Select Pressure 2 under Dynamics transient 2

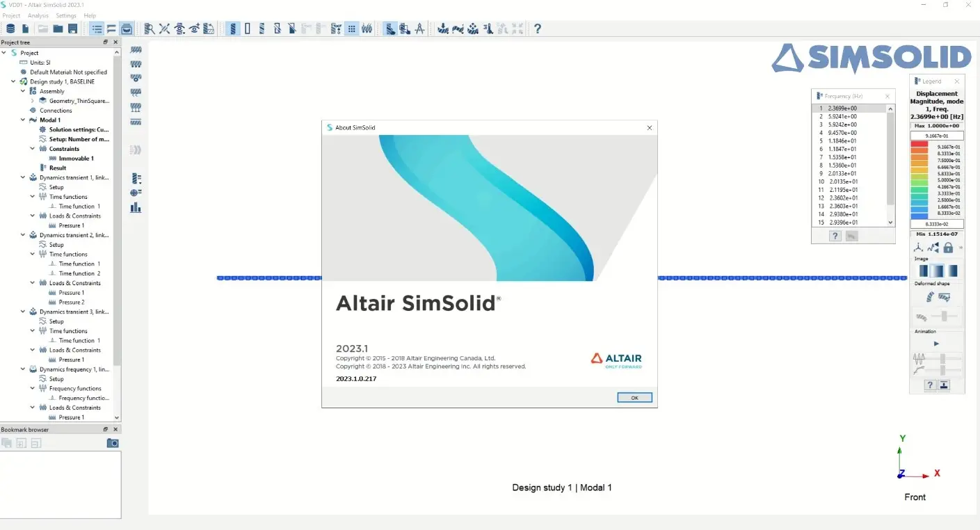(x=71, y=302)
